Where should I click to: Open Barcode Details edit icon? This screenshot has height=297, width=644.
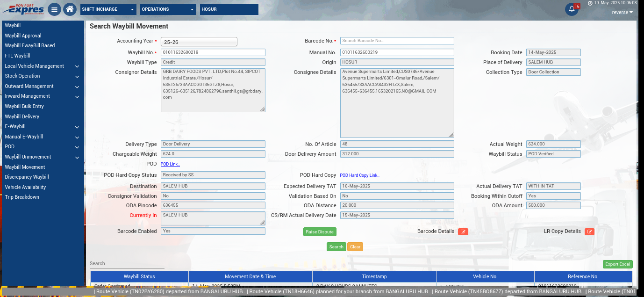[x=463, y=232]
